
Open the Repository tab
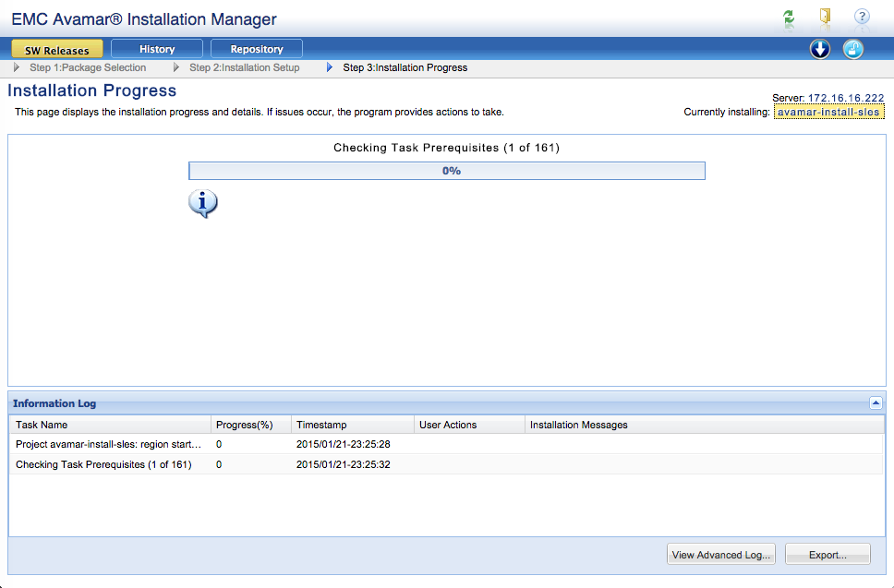pyautogui.click(x=257, y=49)
